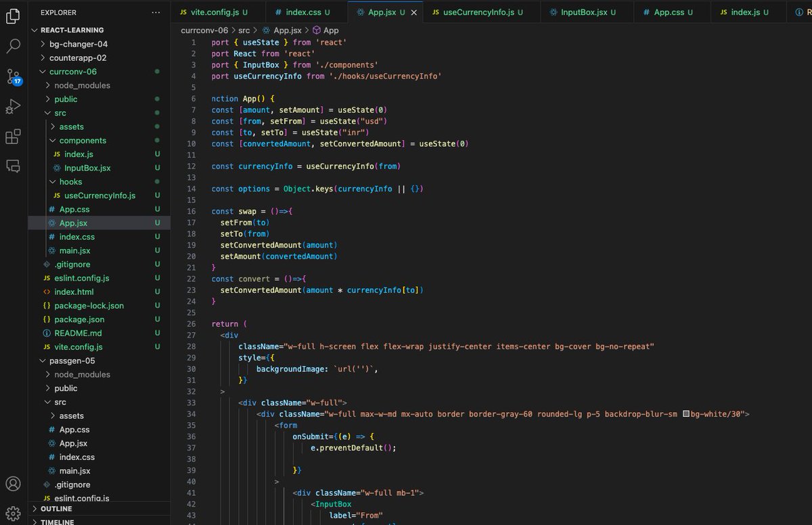This screenshot has height=525, width=812.
Task: Open Explorer more actions ellipsis
Action: pyautogui.click(x=156, y=12)
